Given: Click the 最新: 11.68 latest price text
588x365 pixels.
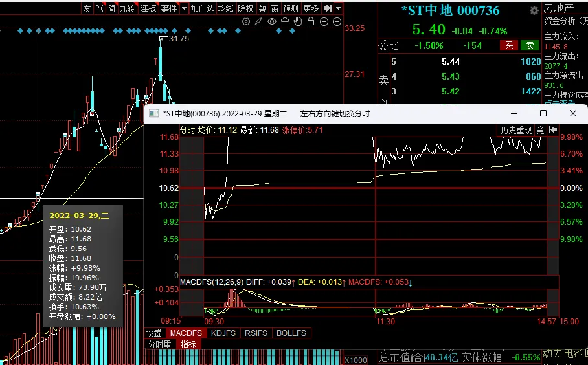Looking at the screenshot, I should point(260,130).
